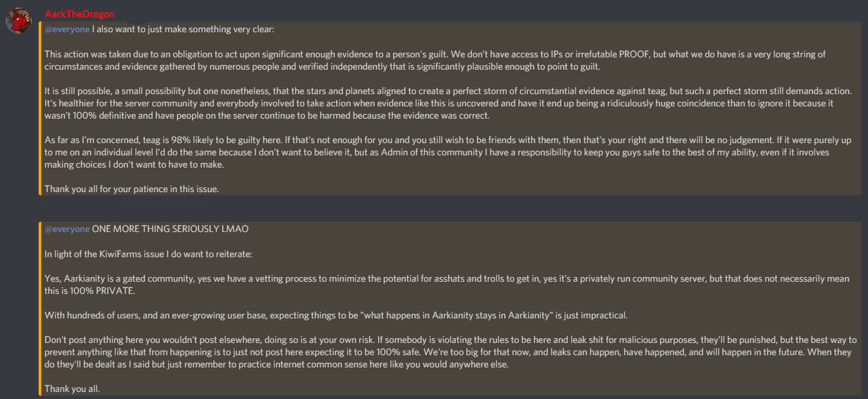This screenshot has width=868, height=399.
Task: Select the orange mention bar of first message
Action: pyautogui.click(x=40, y=108)
